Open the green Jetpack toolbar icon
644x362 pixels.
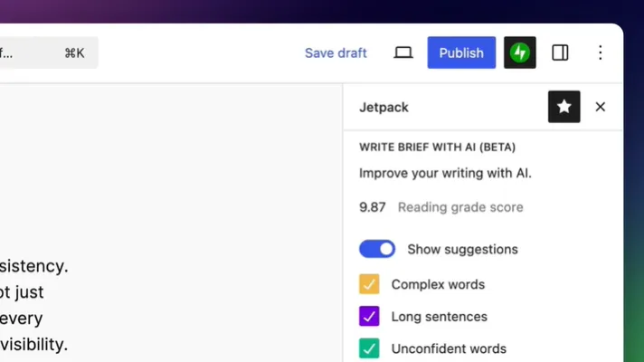pos(520,52)
